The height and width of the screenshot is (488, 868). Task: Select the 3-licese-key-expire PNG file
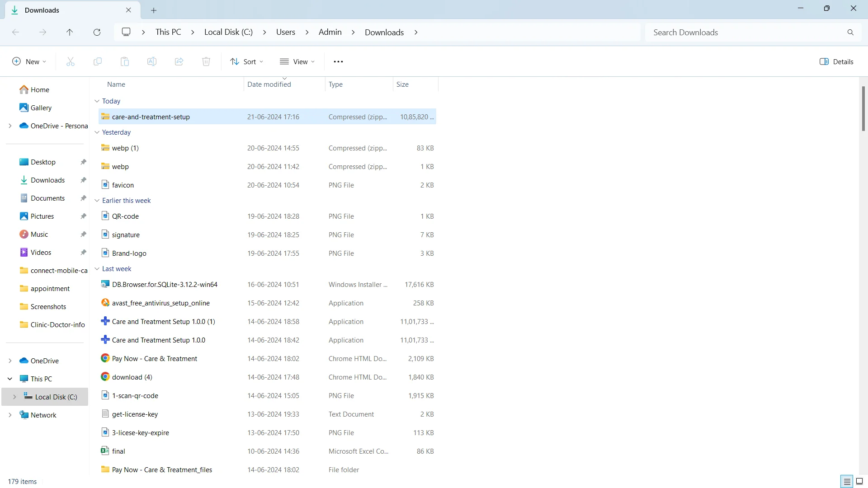click(267, 432)
